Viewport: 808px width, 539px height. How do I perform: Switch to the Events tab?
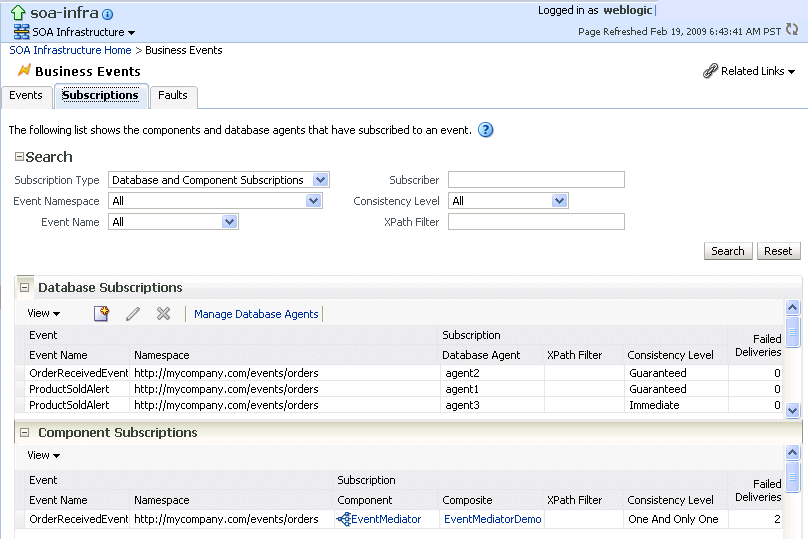click(26, 96)
